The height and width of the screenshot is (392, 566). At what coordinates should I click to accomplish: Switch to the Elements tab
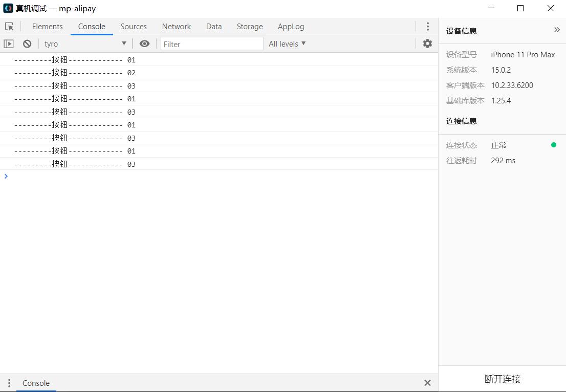47,27
